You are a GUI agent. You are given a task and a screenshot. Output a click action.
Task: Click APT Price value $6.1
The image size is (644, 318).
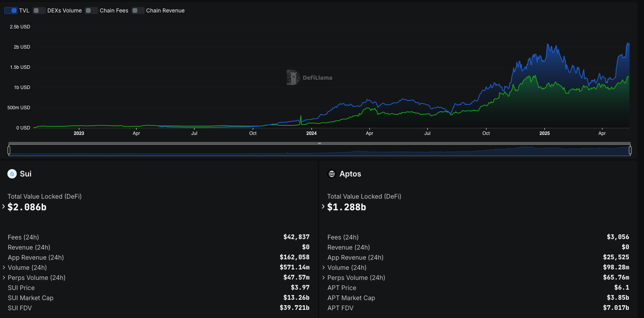coord(621,288)
